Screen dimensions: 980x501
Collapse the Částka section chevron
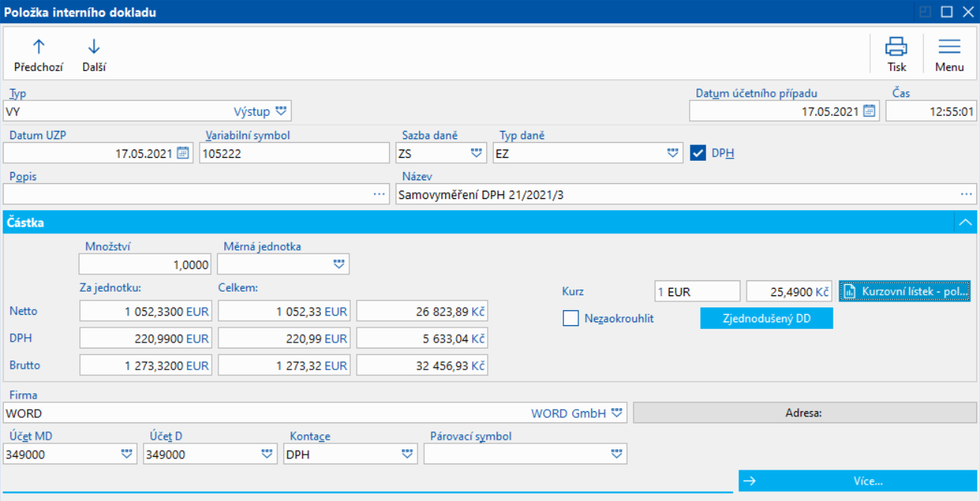pos(965,223)
